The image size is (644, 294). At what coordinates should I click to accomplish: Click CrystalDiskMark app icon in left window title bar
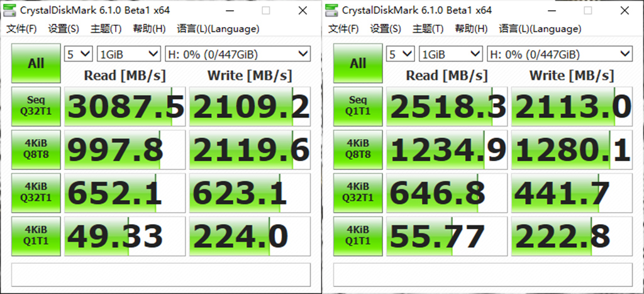(10, 10)
